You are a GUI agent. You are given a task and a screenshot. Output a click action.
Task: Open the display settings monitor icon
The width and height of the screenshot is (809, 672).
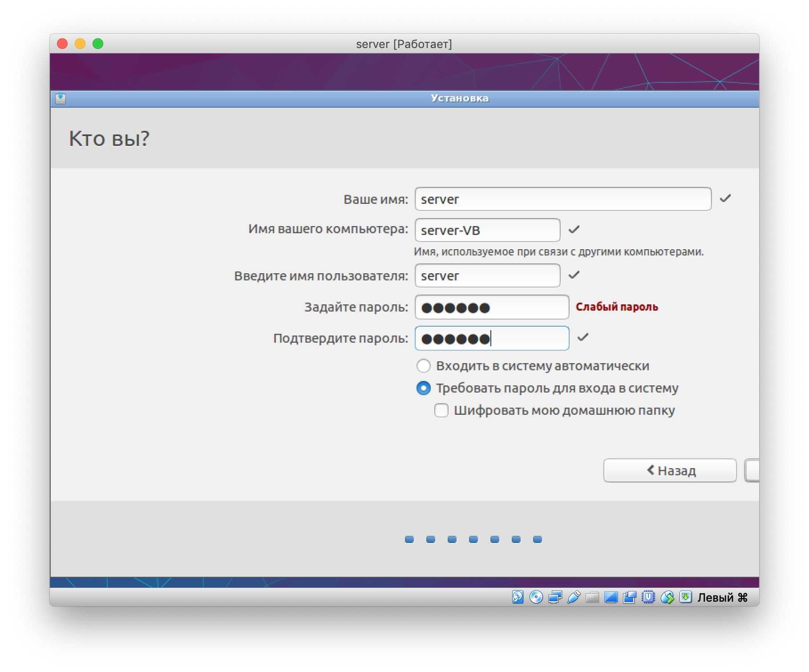point(611,597)
